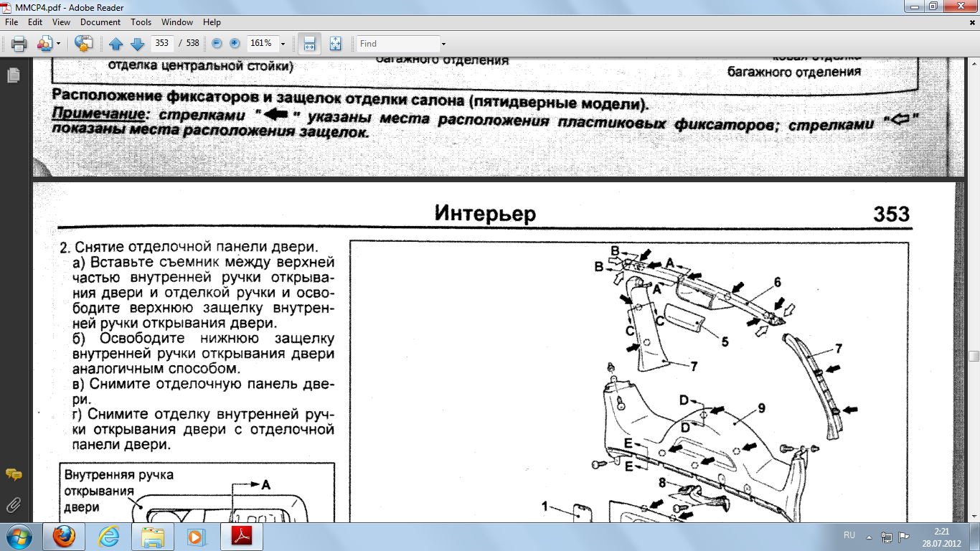This screenshot has height=551, width=980.
Task: Click the page number field showing 353
Action: [162, 44]
